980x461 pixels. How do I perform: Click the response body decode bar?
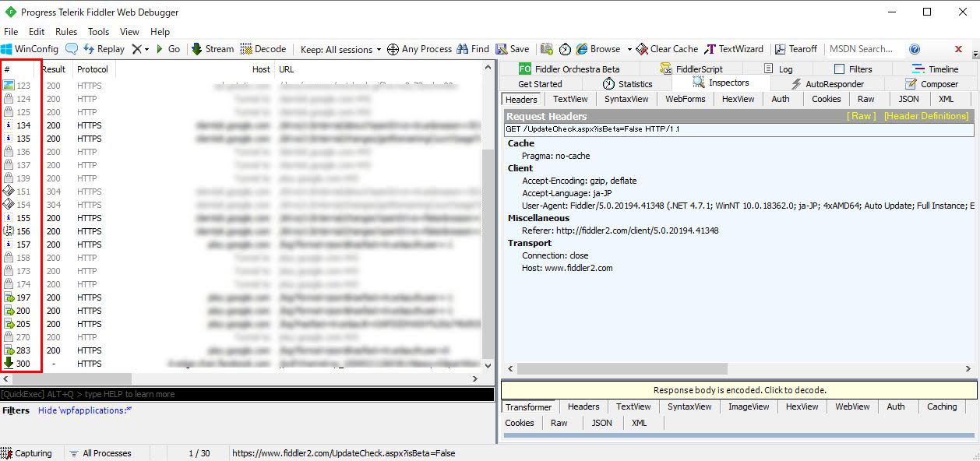(739, 390)
